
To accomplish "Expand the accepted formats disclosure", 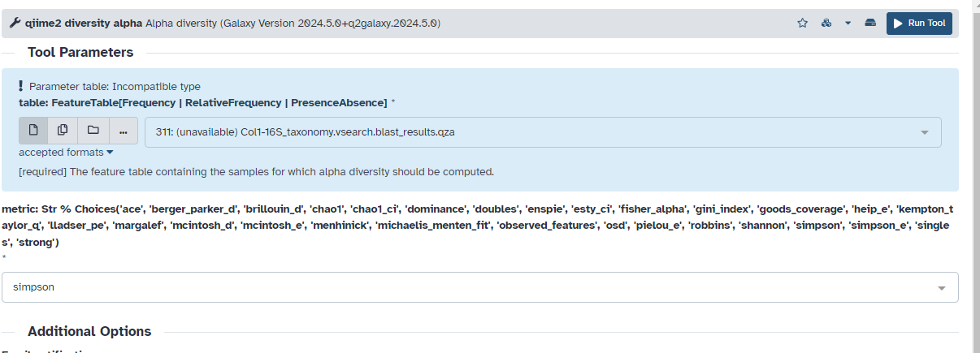I will click(x=66, y=153).
